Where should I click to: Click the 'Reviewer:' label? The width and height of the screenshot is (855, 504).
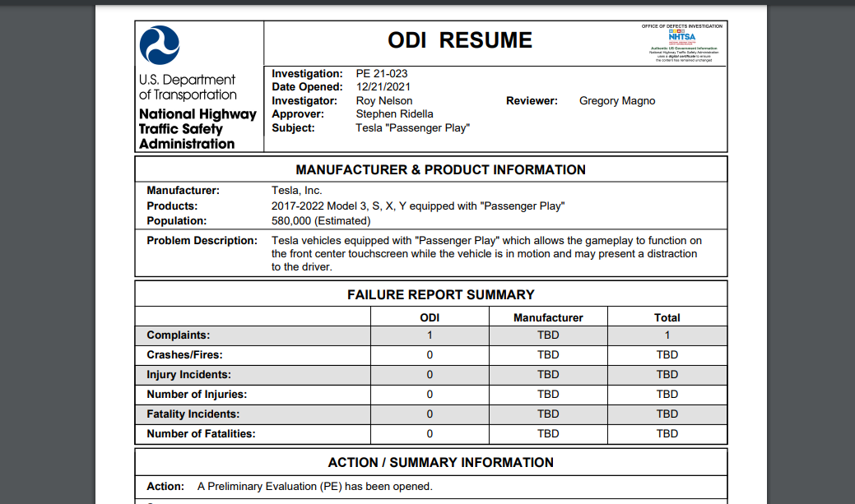pyautogui.click(x=532, y=101)
